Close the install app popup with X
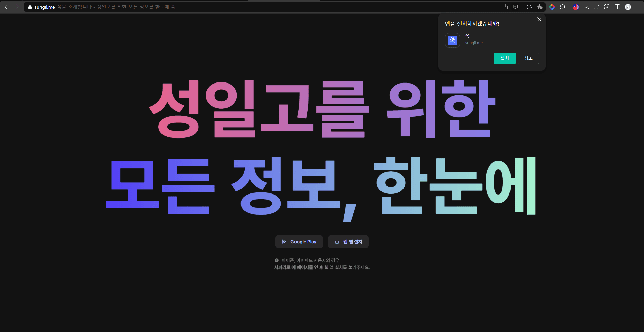Screen dimensions: 644x332 click(539, 19)
